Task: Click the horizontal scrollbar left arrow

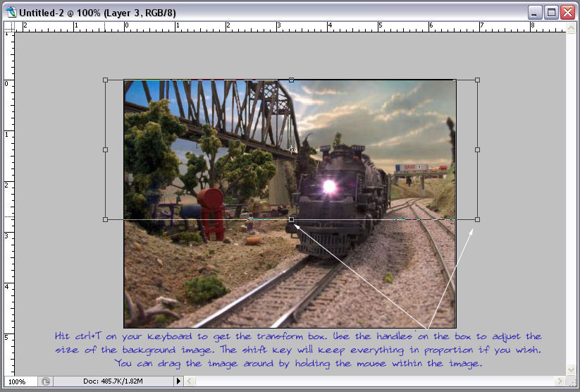Action: [x=190, y=381]
